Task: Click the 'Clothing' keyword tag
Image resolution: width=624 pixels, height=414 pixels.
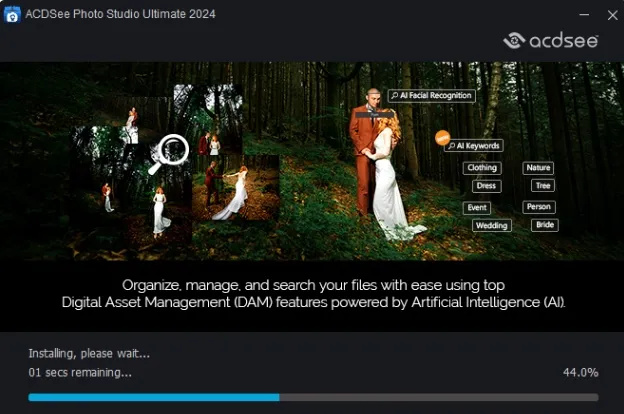Action: point(482,168)
